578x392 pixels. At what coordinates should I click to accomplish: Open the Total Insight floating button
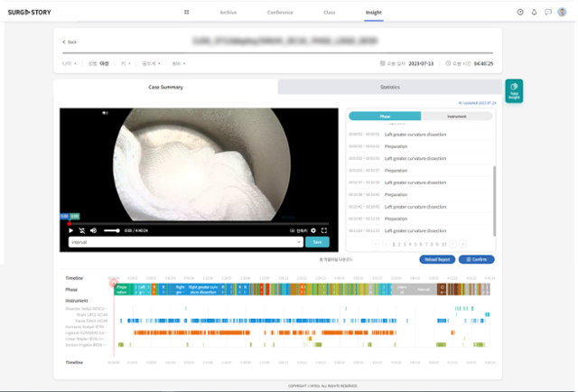click(x=514, y=90)
